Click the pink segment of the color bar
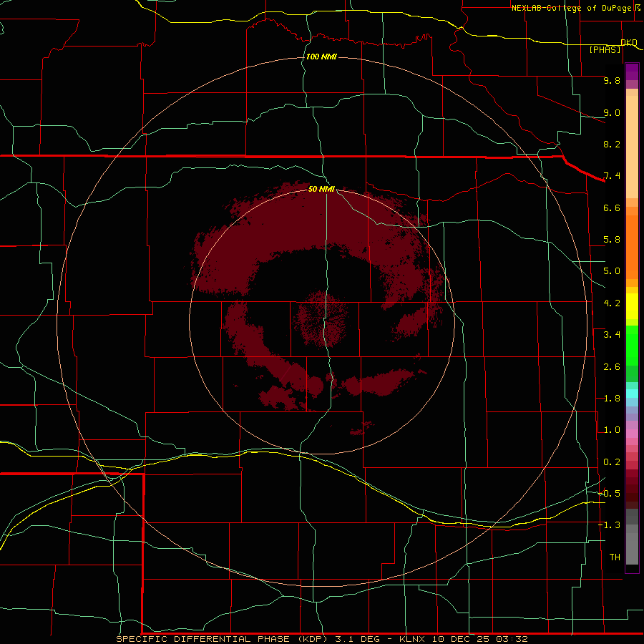The image size is (644, 644). pos(632,434)
